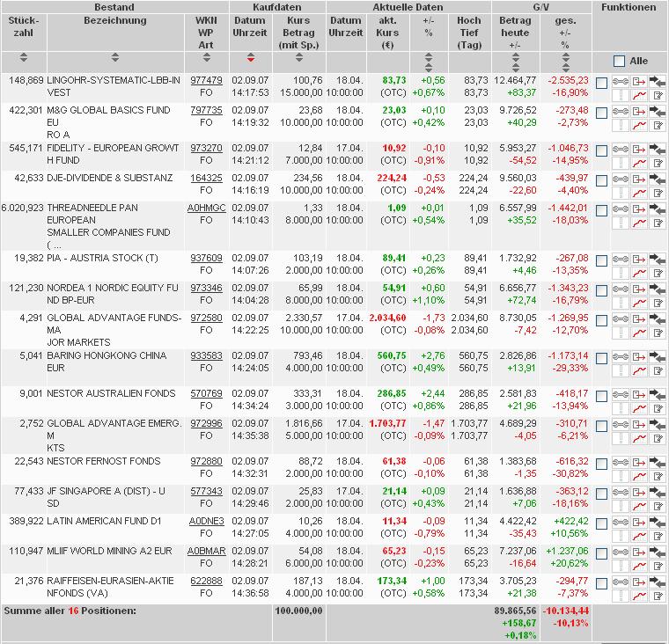
Task: Tick checkbox for LINGOHR-SYSTEMATIC-LBB-INVEST row
Action: pyautogui.click(x=601, y=83)
